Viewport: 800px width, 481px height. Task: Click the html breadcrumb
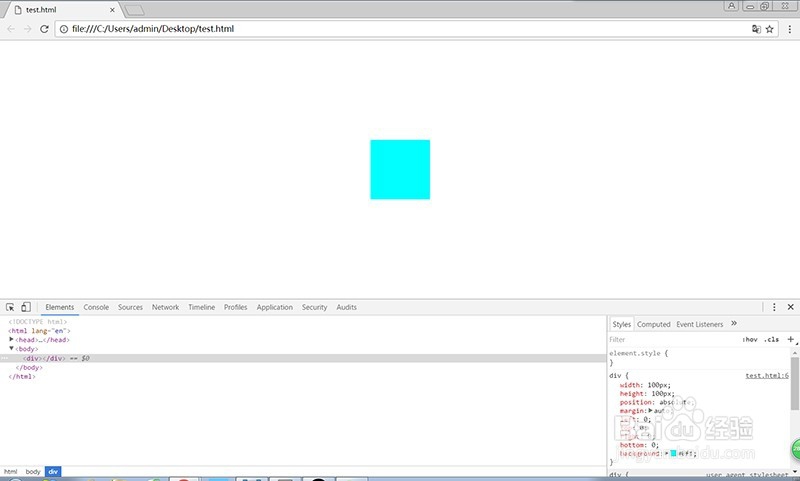tap(11, 472)
